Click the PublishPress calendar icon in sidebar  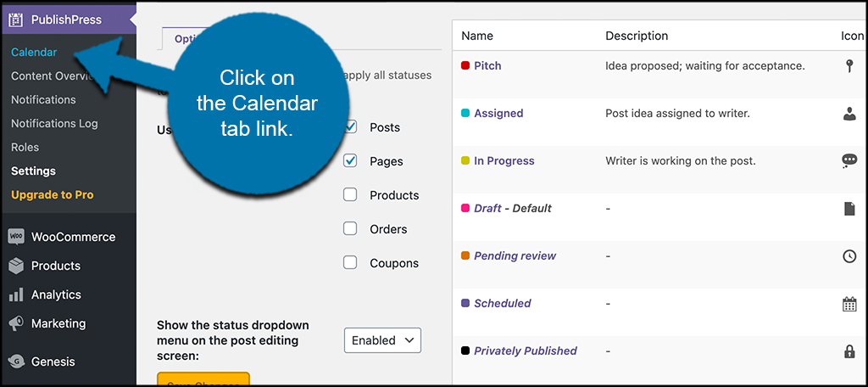pyautogui.click(x=15, y=20)
